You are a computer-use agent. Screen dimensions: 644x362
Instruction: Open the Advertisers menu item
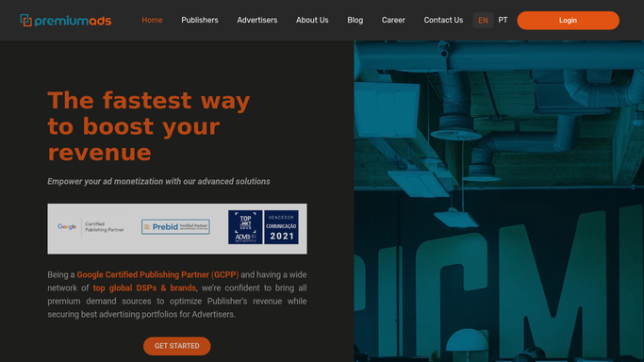257,20
